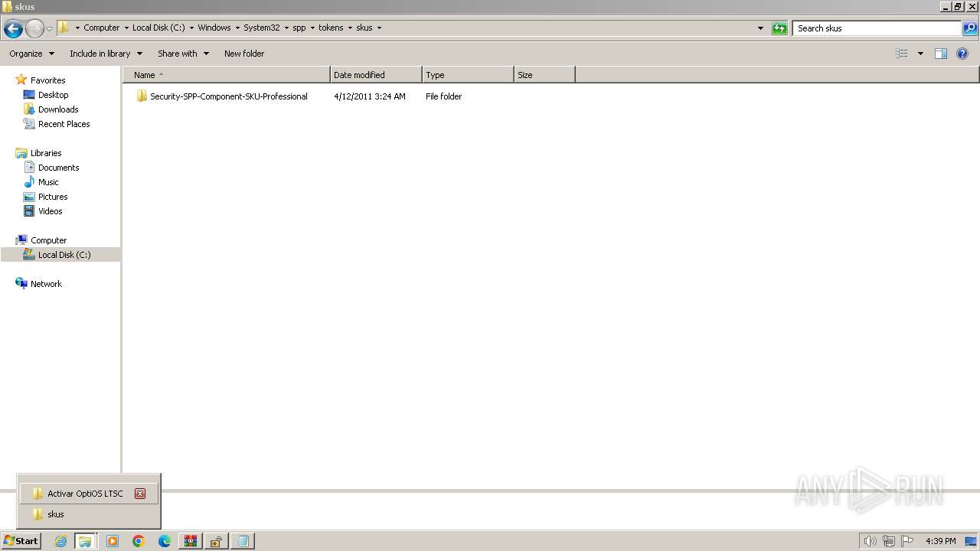Sort by Size column header

coord(544,75)
